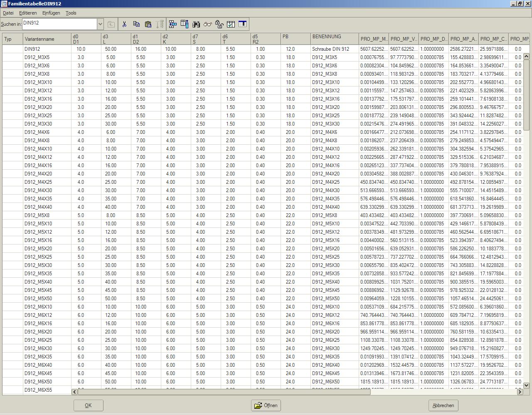This screenshot has width=532, height=415.
Task: Select variant name D912_M6X30
Action: pyautogui.click(x=38, y=348)
